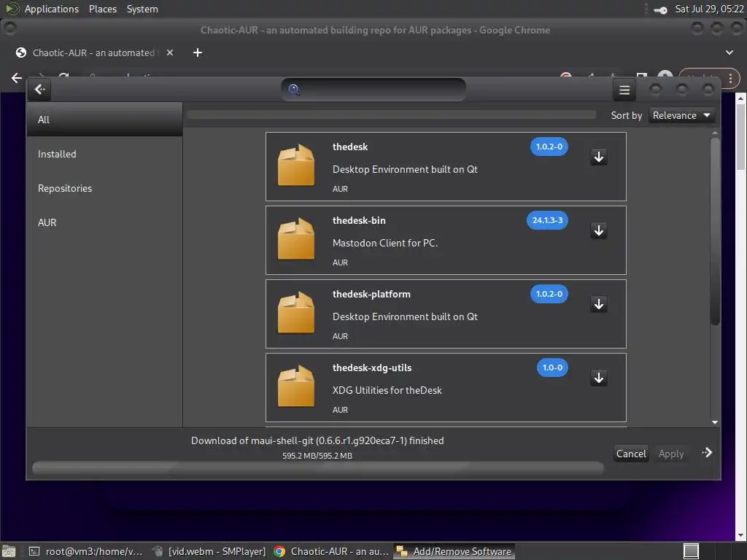The height and width of the screenshot is (560, 747).
Task: Open the Places menu
Action: 102,9
